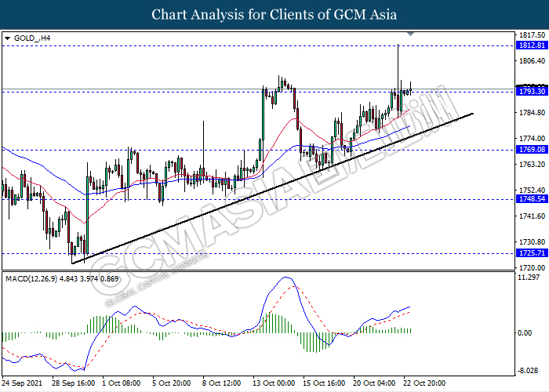
Task: Click the 1720.00 price axis value
Action: point(532,268)
